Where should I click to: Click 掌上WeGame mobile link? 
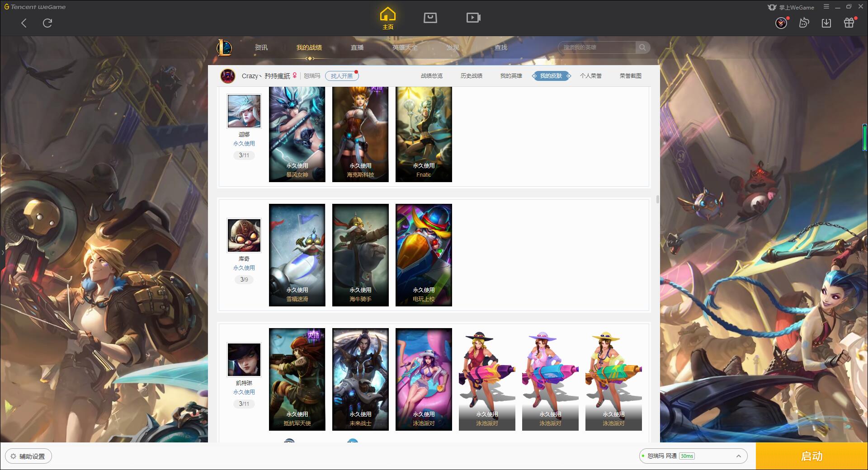[791, 7]
